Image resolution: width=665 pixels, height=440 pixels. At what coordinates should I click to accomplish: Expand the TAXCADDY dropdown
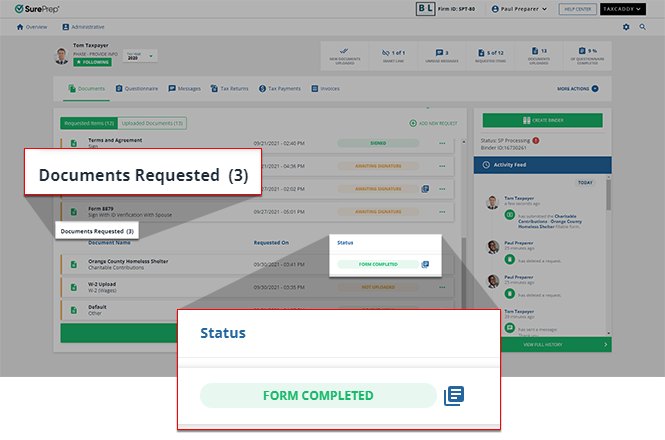(x=623, y=9)
